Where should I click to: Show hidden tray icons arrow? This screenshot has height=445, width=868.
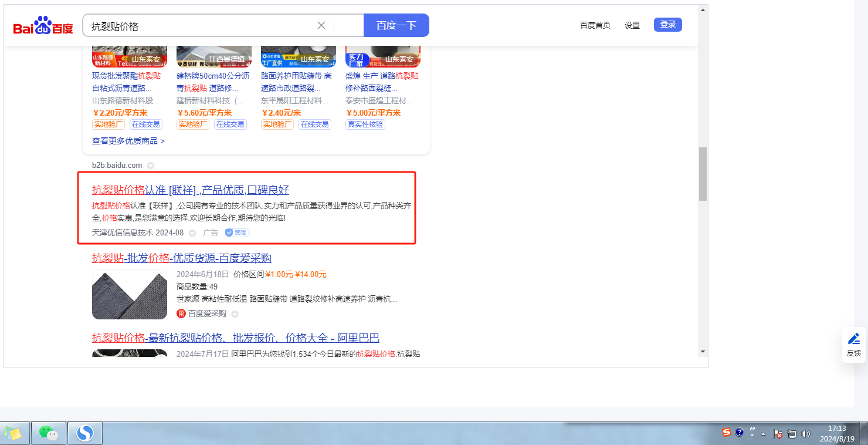[x=764, y=434]
